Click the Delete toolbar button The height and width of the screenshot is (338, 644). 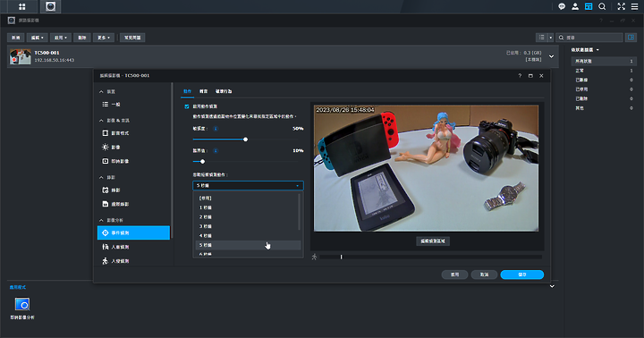click(x=82, y=38)
